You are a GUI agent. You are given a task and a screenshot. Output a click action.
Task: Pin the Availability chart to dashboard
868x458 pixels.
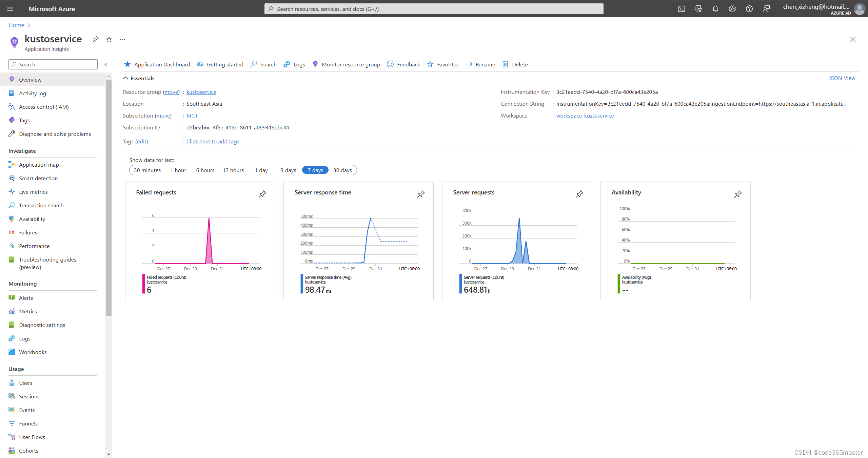click(738, 194)
